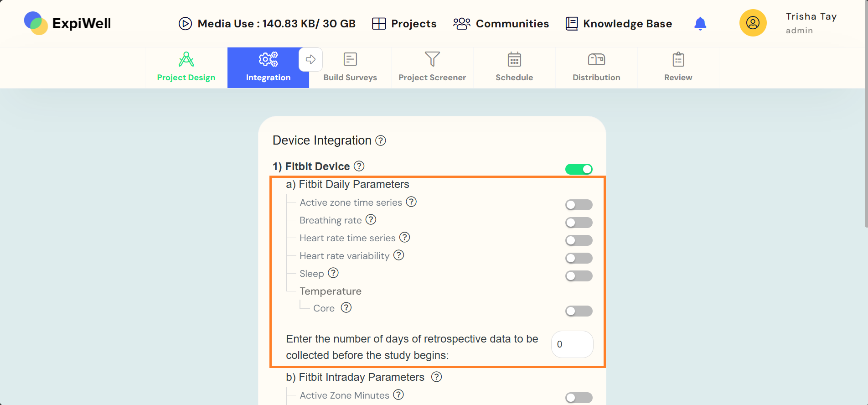This screenshot has height=405, width=868.
Task: Open the Schedule tab
Action: [x=514, y=67]
